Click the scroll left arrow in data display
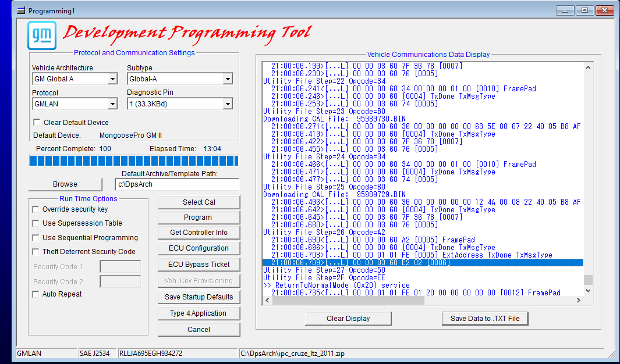The width and height of the screenshot is (620, 364). (267, 301)
